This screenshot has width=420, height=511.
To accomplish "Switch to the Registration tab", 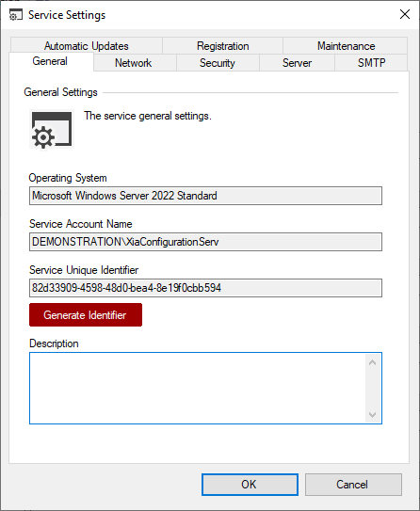I will [223, 45].
